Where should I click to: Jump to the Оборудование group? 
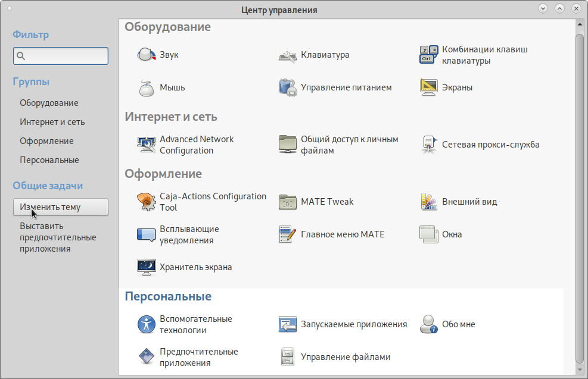[49, 103]
